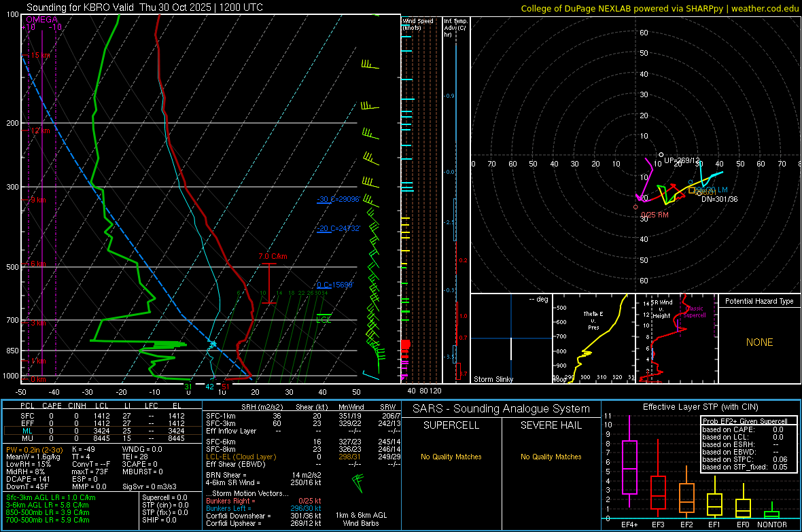This screenshot has width=802, height=532.
Task: Click the '0/25 RM' right-mover label
Action: (655, 215)
